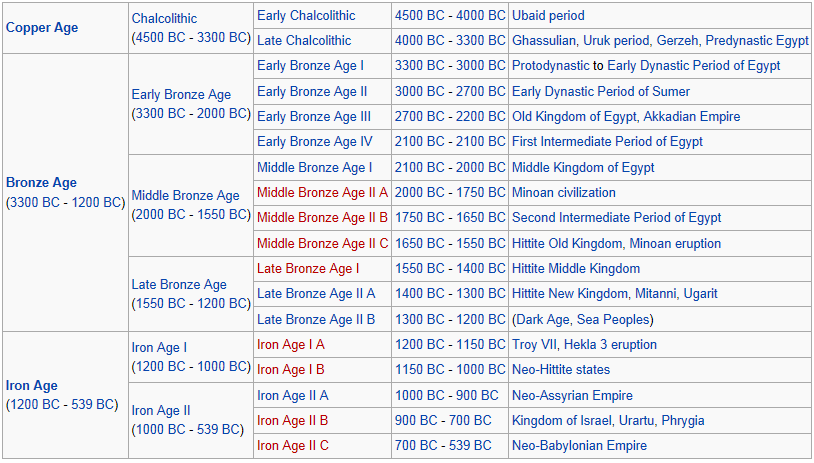This screenshot has width=814, height=463.
Task: Open the Ugarit link
Action: [700, 294]
